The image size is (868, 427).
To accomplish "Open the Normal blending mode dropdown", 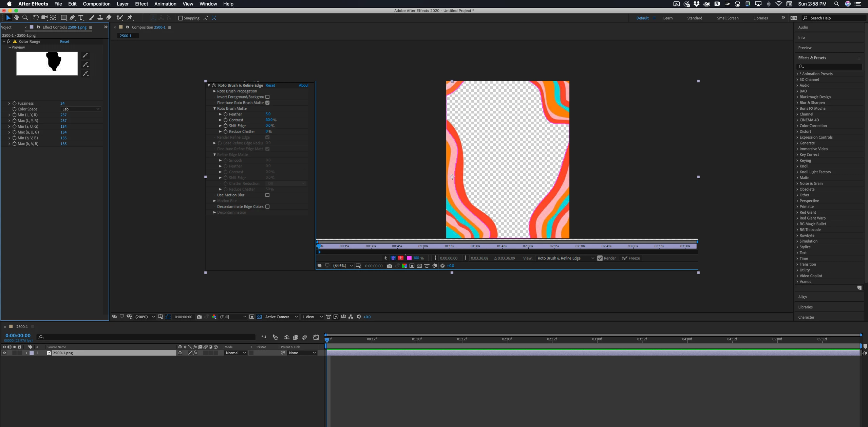I will click(235, 353).
